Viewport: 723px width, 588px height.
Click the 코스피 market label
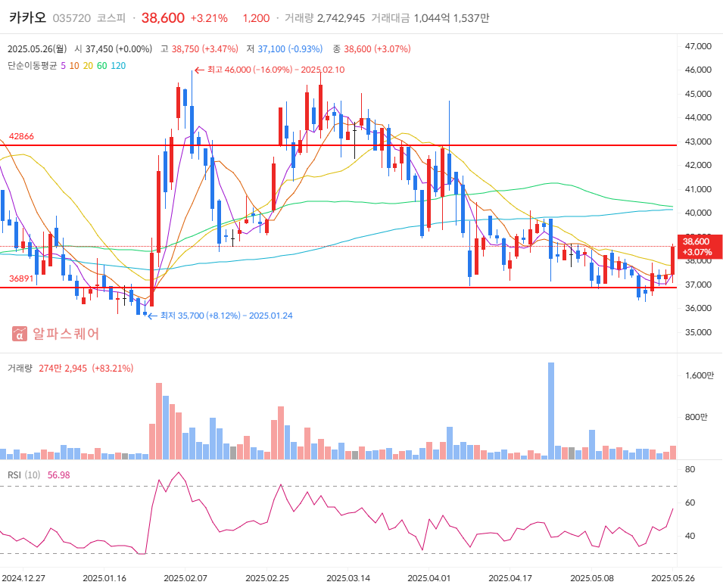111,18
